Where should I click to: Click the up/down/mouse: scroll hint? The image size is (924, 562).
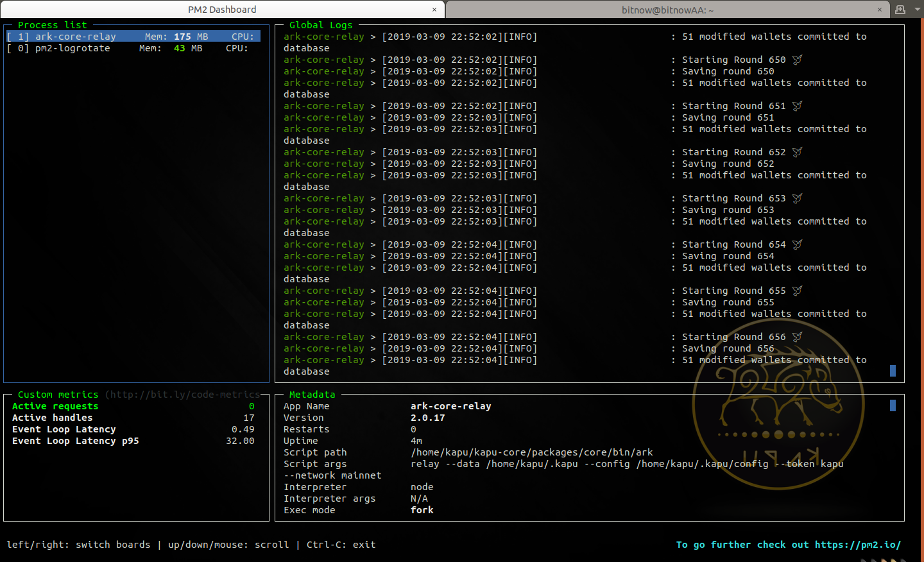228,545
